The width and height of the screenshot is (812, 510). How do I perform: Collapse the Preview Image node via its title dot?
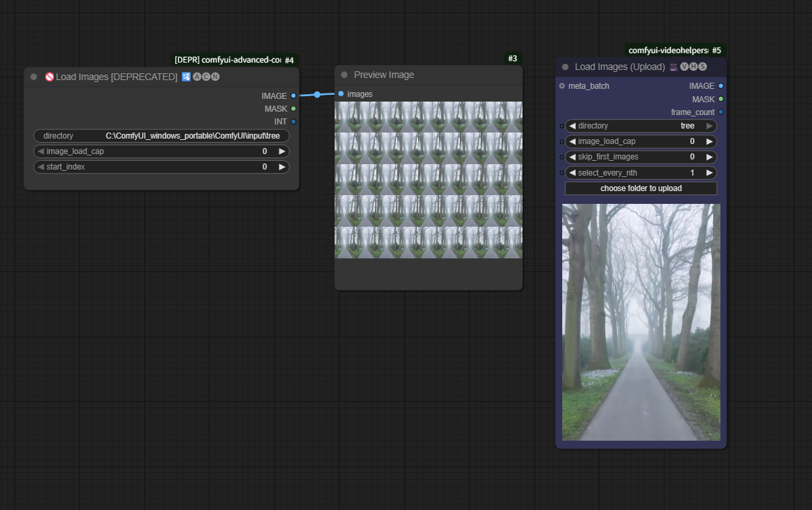click(344, 75)
